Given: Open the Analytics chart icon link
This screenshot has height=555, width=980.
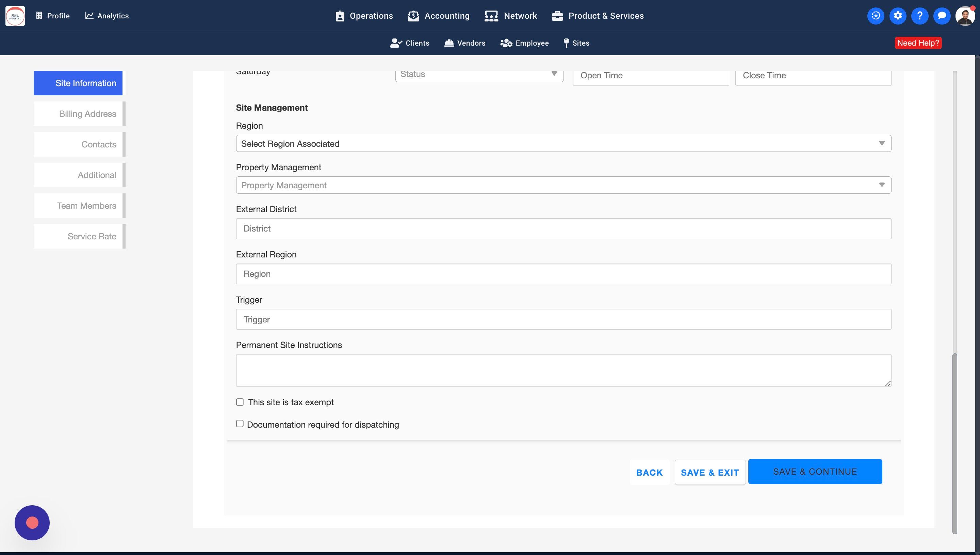Looking at the screenshot, I should pyautogui.click(x=89, y=16).
